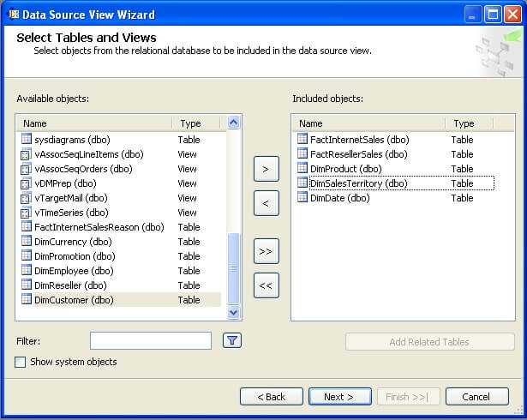Click the filter funnel icon button

pos(232,340)
